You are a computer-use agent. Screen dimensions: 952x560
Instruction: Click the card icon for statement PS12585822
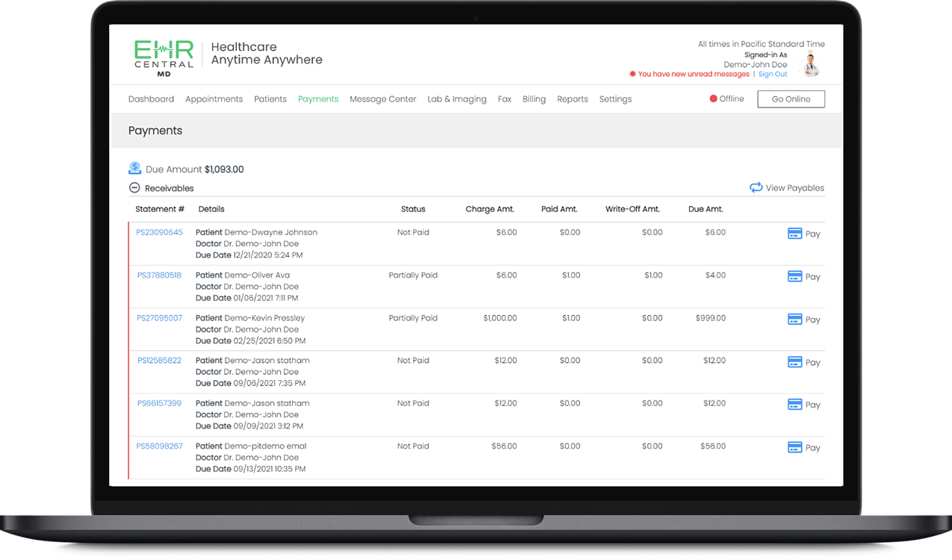click(794, 362)
